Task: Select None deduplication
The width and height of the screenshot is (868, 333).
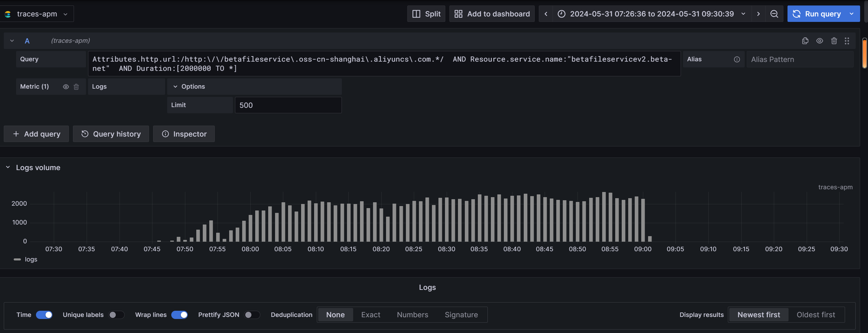Action: tap(335, 315)
